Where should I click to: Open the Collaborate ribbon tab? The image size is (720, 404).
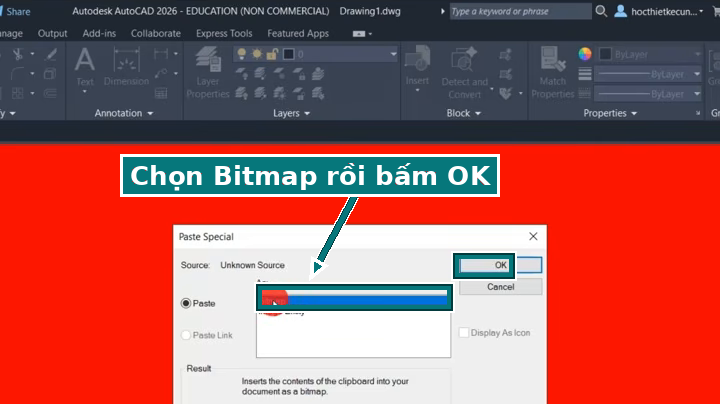(156, 34)
